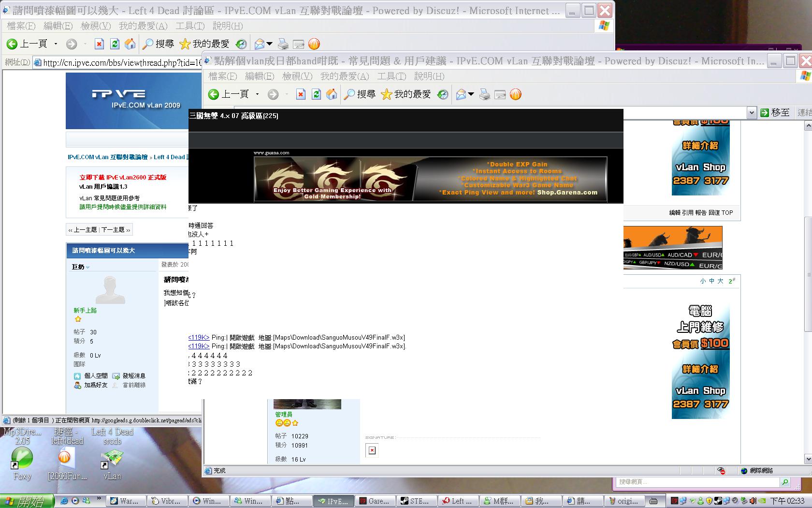Click the 下一主題 next topic link
Image resolution: width=812 pixels, height=508 pixels.
(x=115, y=230)
